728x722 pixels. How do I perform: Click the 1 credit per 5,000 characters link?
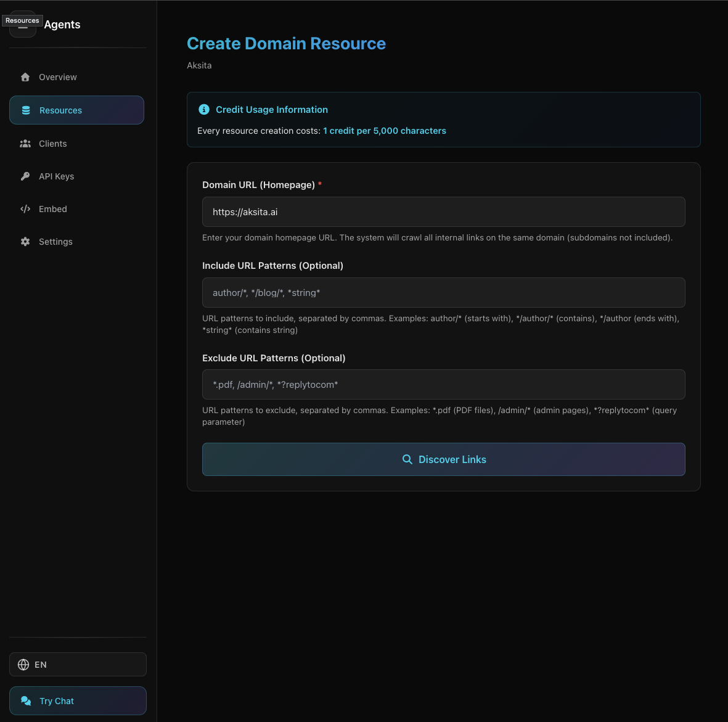click(385, 130)
